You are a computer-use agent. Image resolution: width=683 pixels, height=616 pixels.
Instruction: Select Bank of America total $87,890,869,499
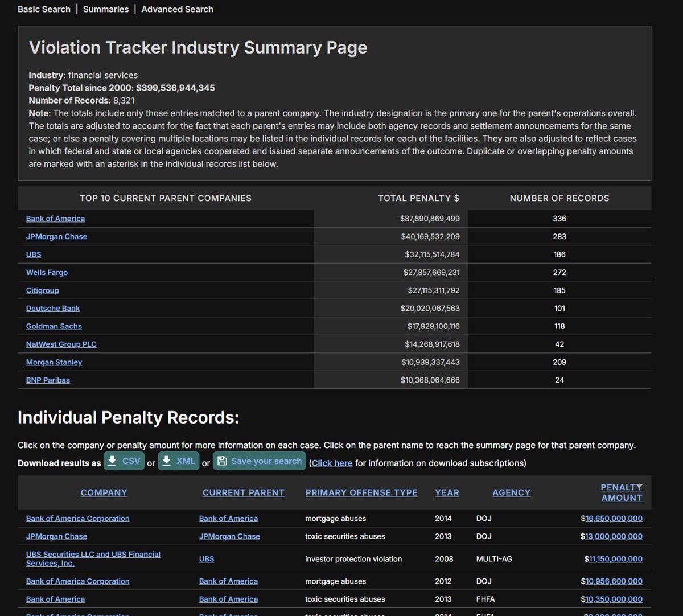[x=430, y=219]
